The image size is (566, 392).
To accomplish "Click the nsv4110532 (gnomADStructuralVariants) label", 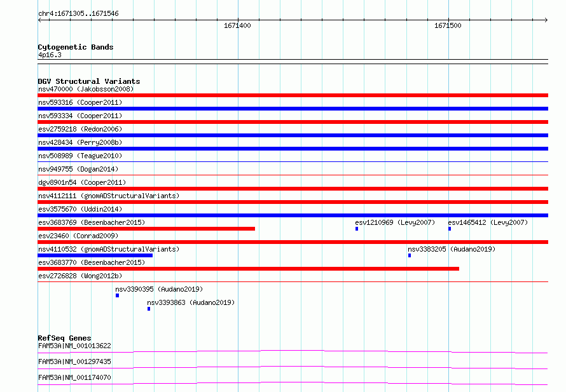I will click(x=109, y=249).
